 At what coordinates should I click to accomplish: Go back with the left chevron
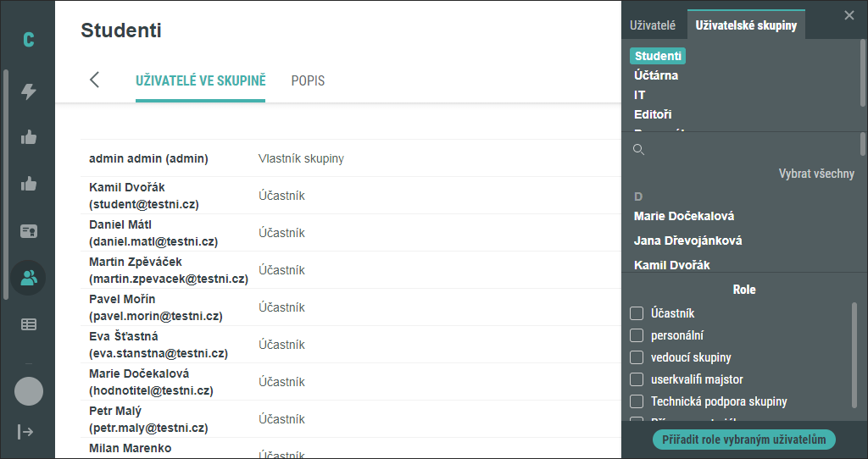click(95, 80)
